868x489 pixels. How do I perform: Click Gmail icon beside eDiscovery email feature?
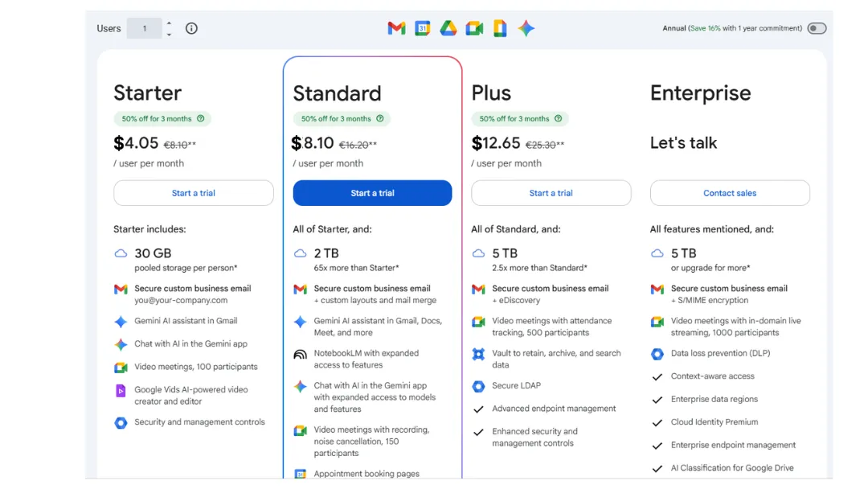(478, 289)
